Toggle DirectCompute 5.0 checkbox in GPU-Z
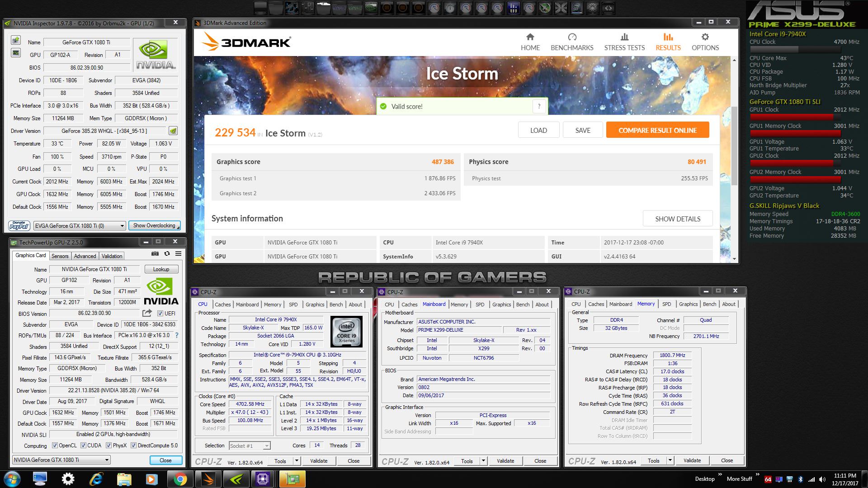Viewport: 868px width, 488px height. click(133, 446)
